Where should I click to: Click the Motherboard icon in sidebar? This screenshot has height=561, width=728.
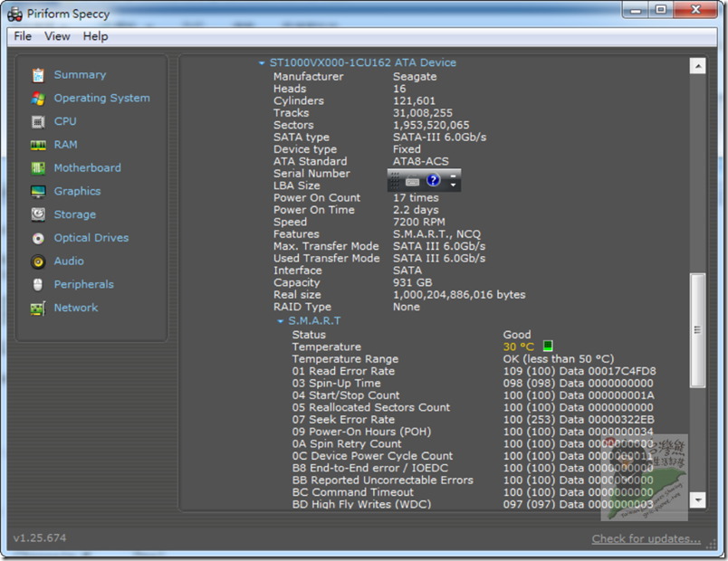(38, 168)
